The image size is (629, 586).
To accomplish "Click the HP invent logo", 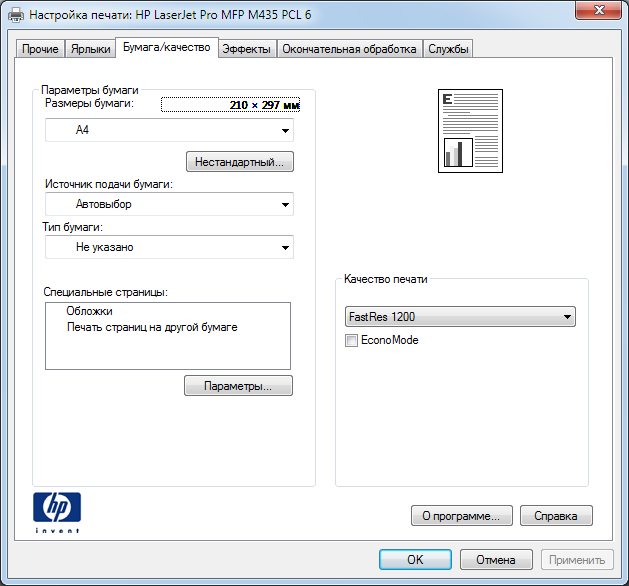I will tap(57, 512).
